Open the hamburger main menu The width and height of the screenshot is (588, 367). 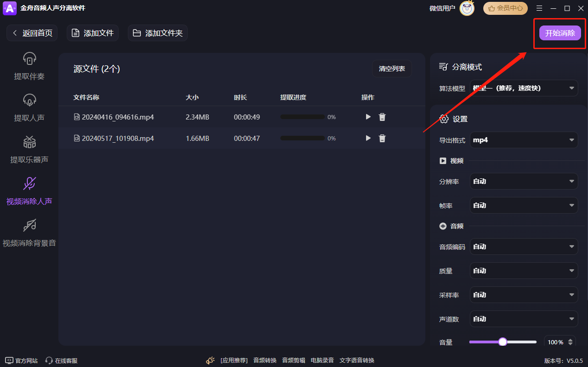[x=539, y=8]
